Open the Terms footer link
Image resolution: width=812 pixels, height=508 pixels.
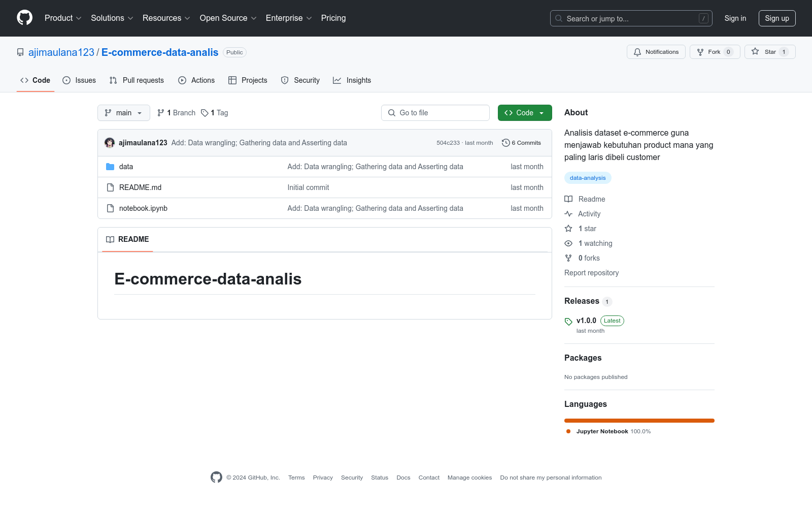click(296, 478)
